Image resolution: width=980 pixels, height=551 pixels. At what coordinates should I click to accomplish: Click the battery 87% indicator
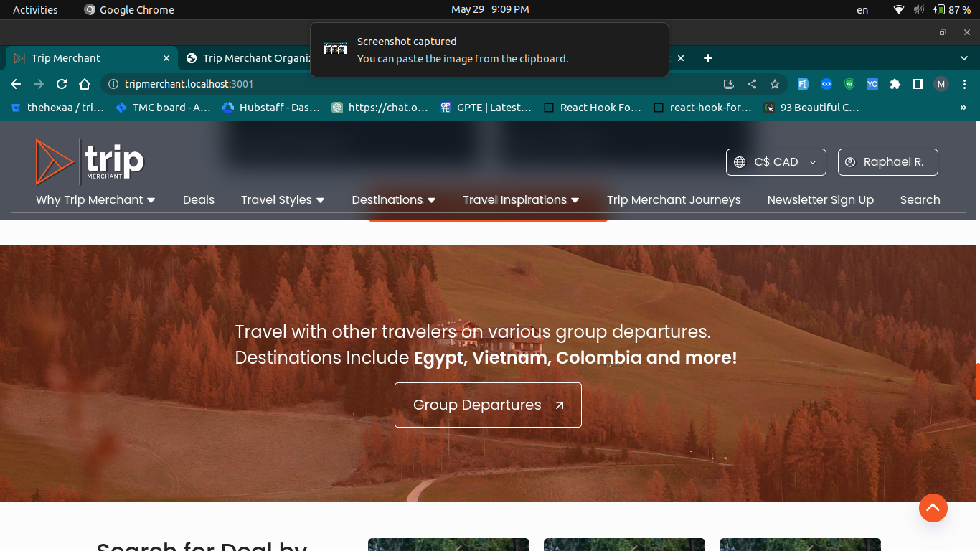[952, 9]
